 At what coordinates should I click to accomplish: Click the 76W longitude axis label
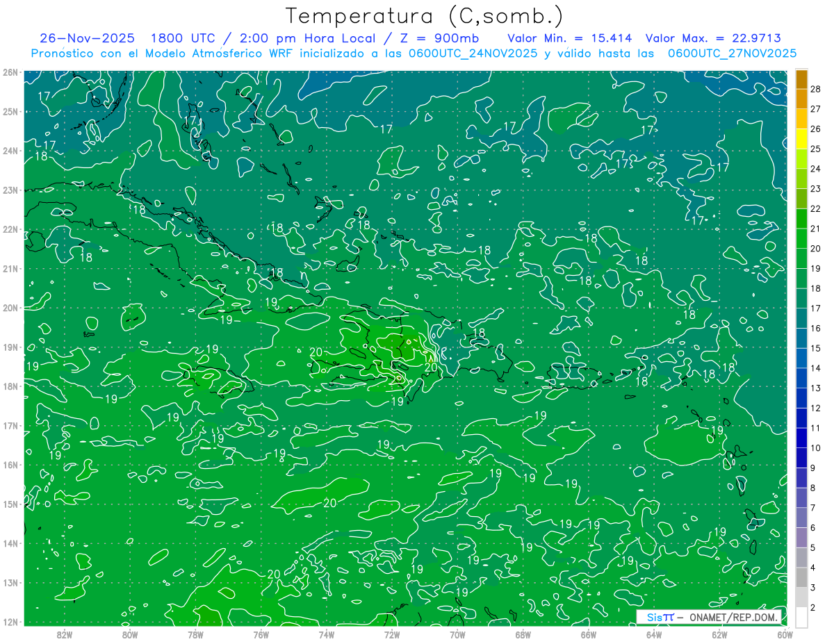pyautogui.click(x=261, y=634)
